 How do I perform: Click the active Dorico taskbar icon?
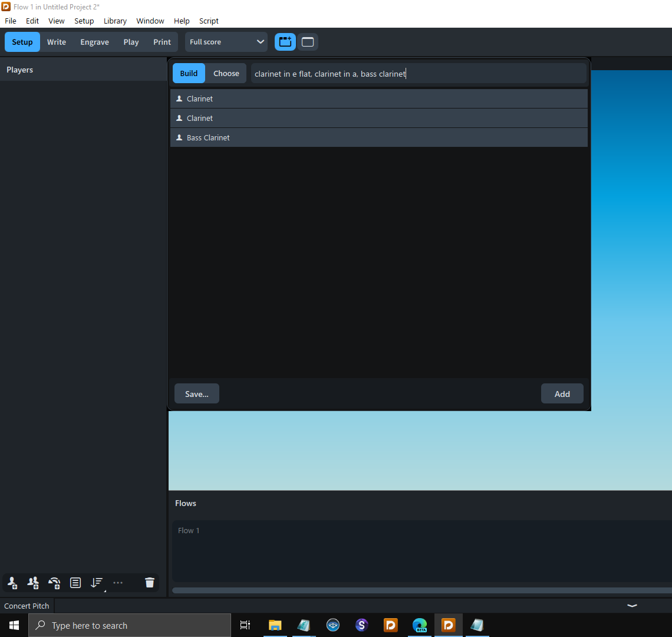coord(448,625)
